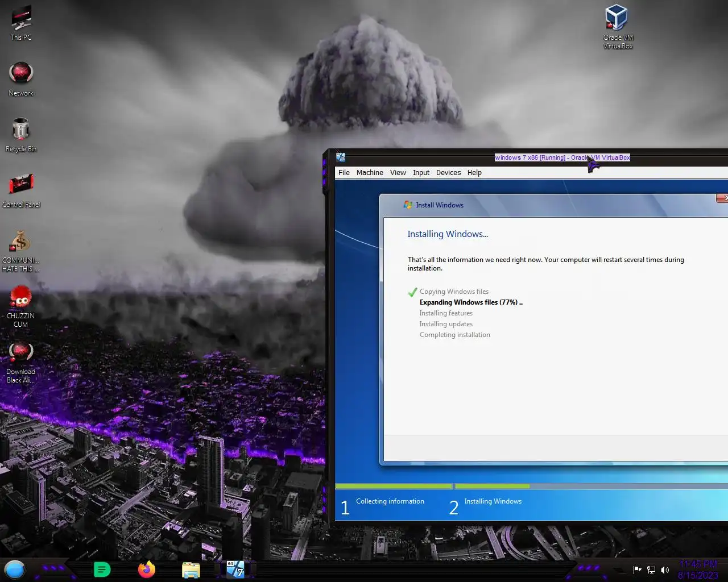Click the green checkmark by Copying Windows files
The width and height of the screenshot is (728, 582).
413,292
